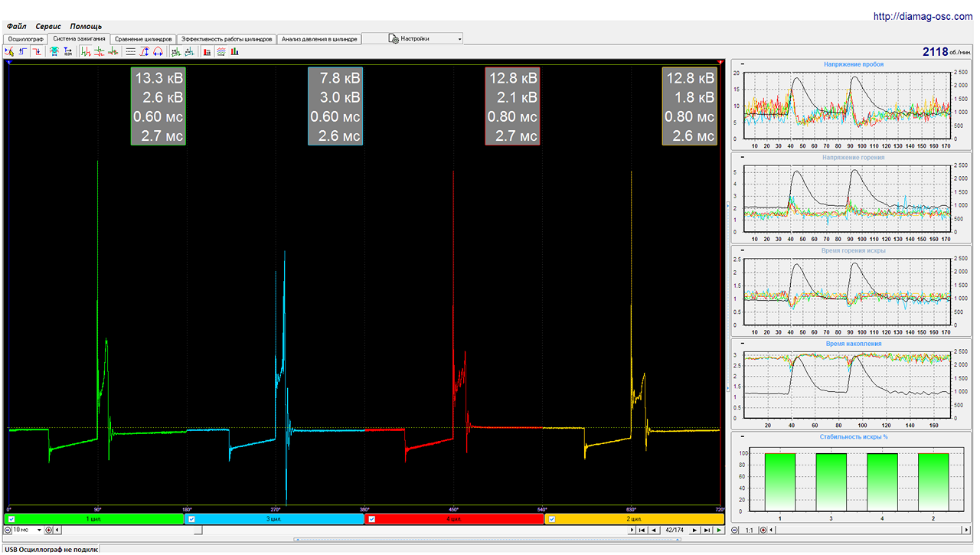Image resolution: width=980 pixels, height=555 pixels.
Task: Click the first toolbar icon with yellow cursor
Action: (9, 52)
